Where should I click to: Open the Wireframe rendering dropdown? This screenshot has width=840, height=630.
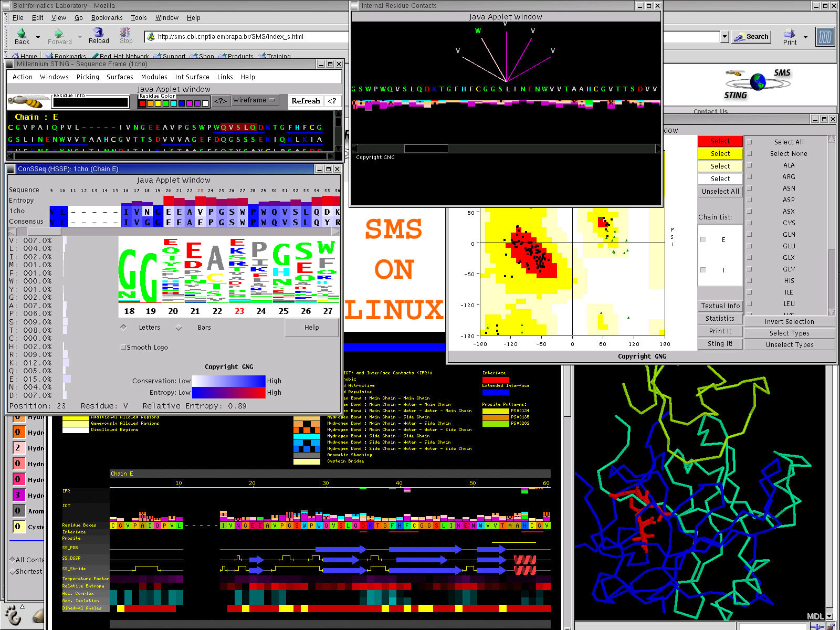pos(255,100)
